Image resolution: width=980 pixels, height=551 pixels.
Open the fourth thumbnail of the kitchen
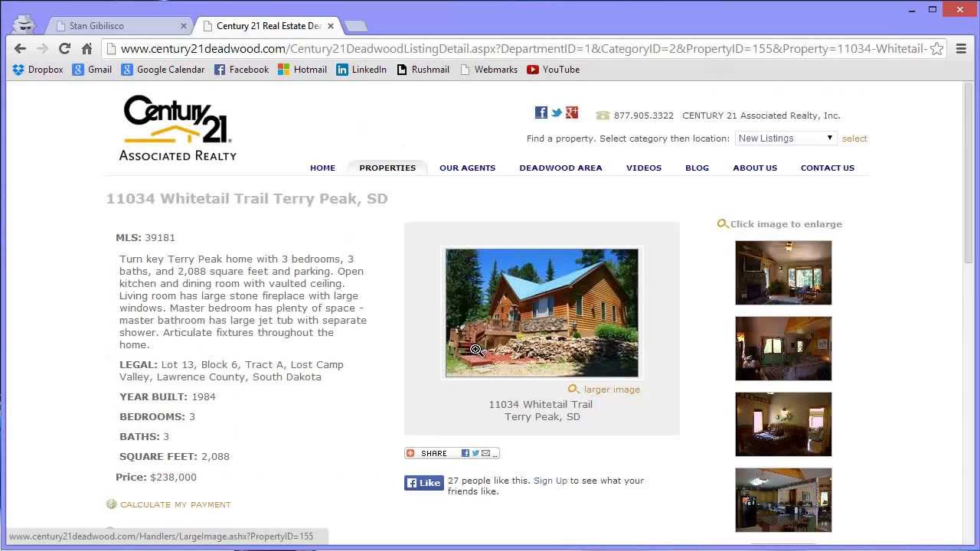[x=783, y=500]
